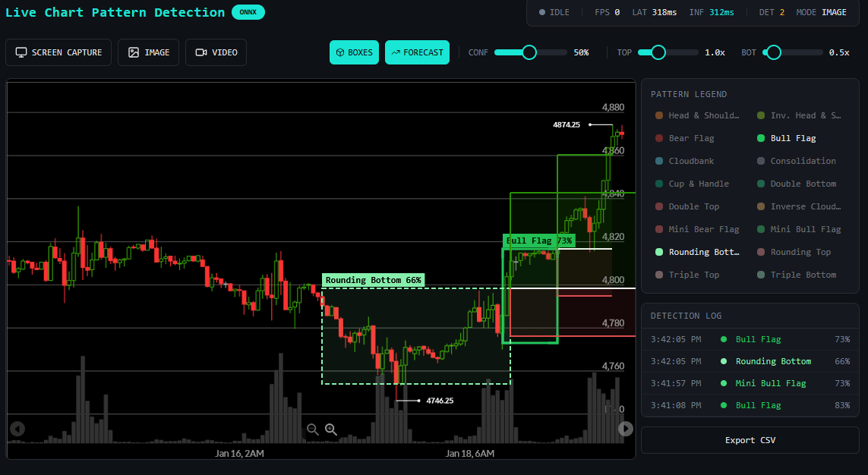Click the Cloudbank legend color dot

[659, 161]
